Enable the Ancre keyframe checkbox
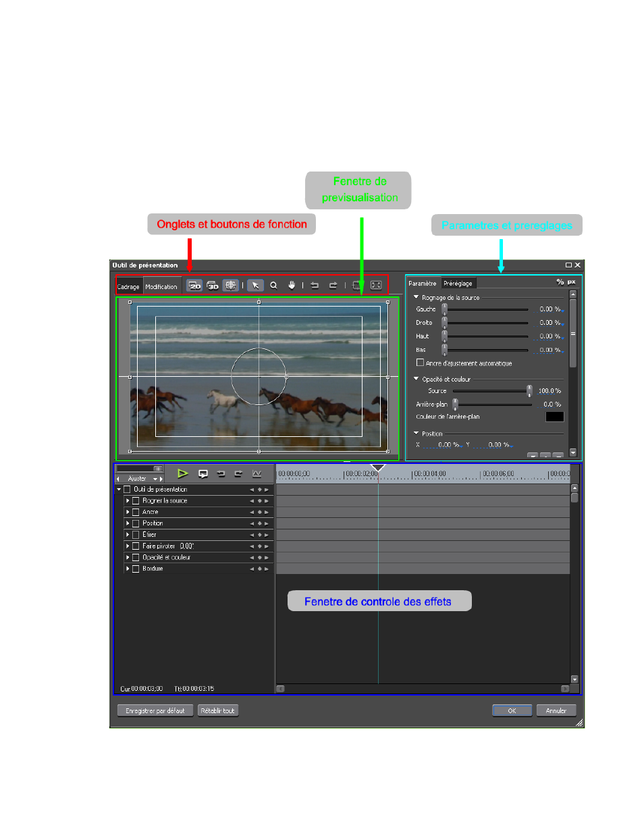The width and height of the screenshot is (644, 834). (136, 513)
